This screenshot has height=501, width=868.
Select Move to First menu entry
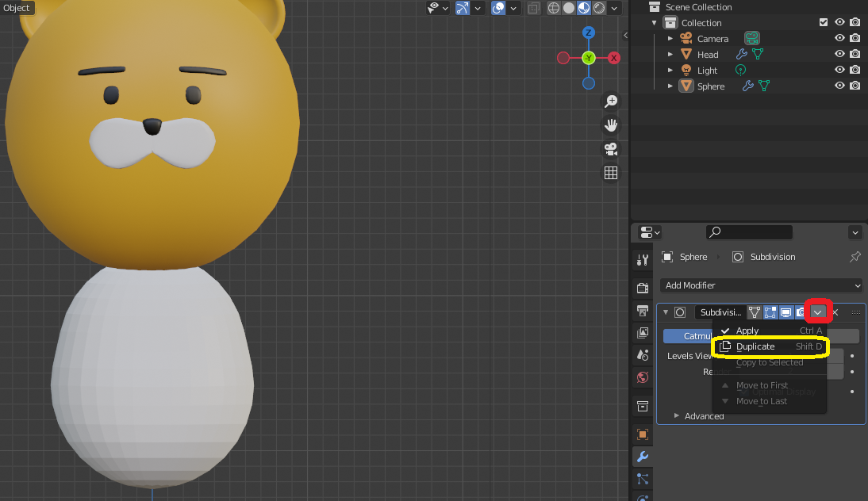pos(770,385)
